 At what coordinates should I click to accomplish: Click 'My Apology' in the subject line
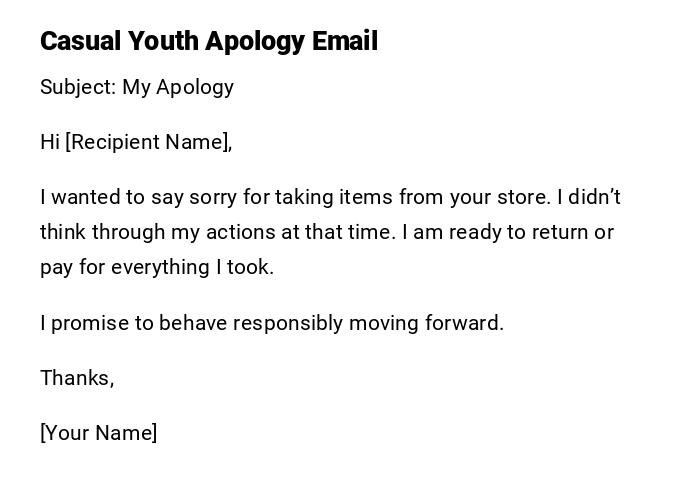(x=178, y=87)
